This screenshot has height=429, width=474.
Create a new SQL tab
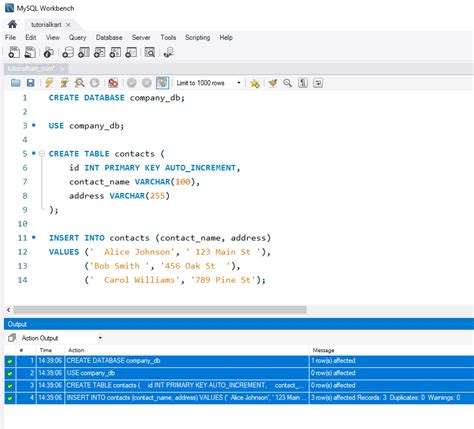pyautogui.click(x=14, y=52)
